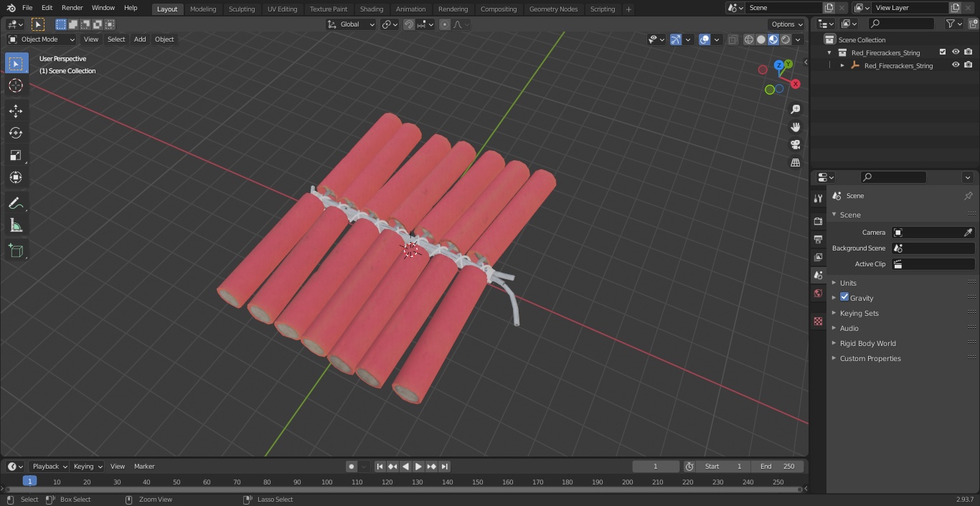
Task: Hide Red_Firecrackers_String collection in viewport
Action: [x=956, y=52]
